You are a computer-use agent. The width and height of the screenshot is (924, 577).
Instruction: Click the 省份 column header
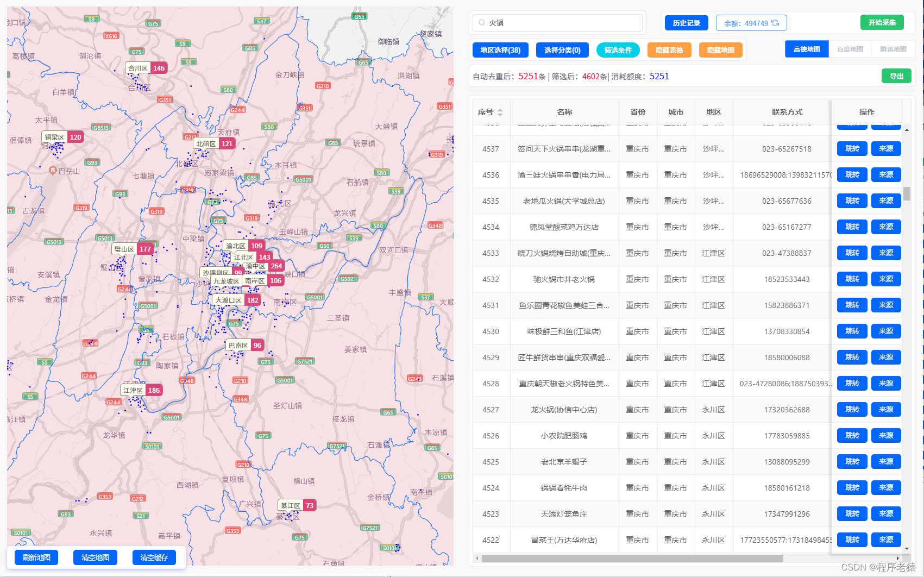click(638, 112)
